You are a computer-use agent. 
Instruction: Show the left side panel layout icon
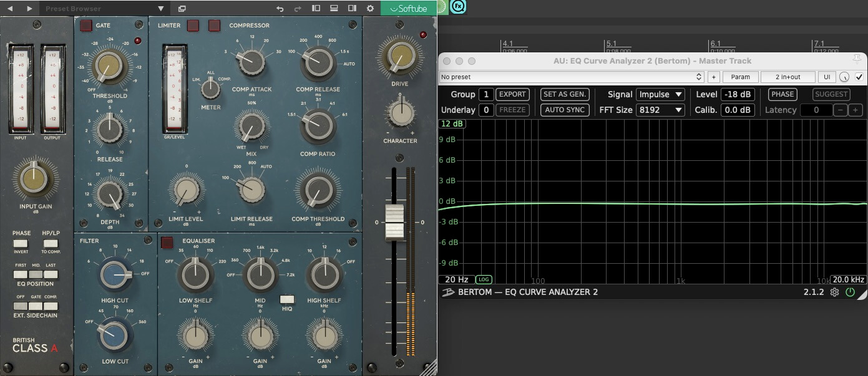pyautogui.click(x=316, y=9)
